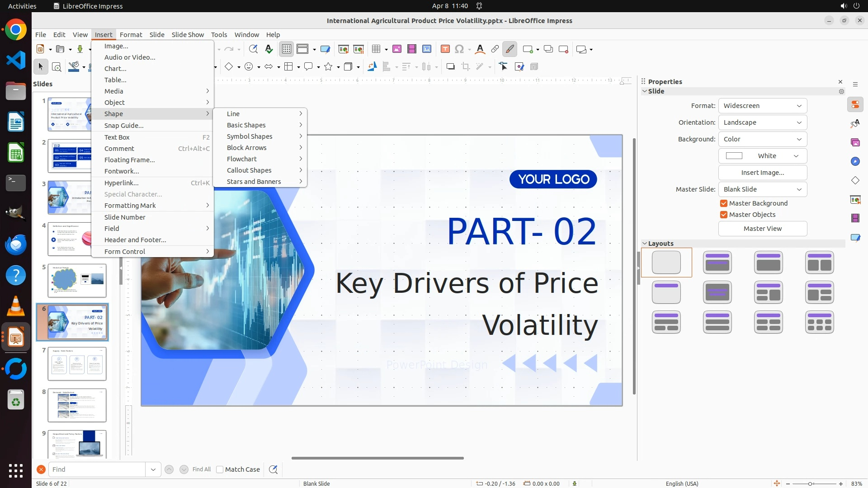This screenshot has height=488, width=868.
Task: Choose Header and Footer from Insert menu
Action: coord(135,240)
